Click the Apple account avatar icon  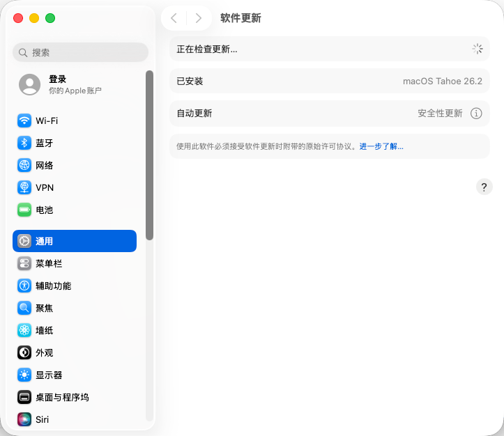click(x=29, y=84)
